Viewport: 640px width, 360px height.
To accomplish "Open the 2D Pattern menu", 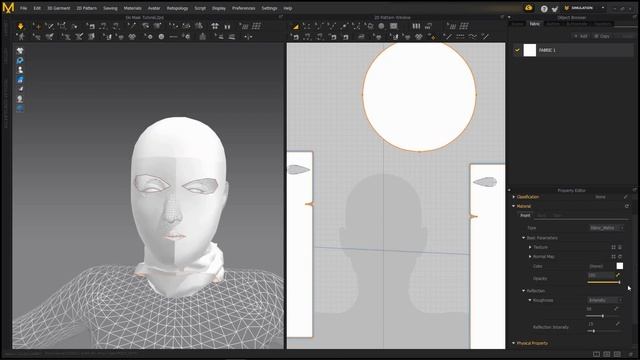I will 87,8.
